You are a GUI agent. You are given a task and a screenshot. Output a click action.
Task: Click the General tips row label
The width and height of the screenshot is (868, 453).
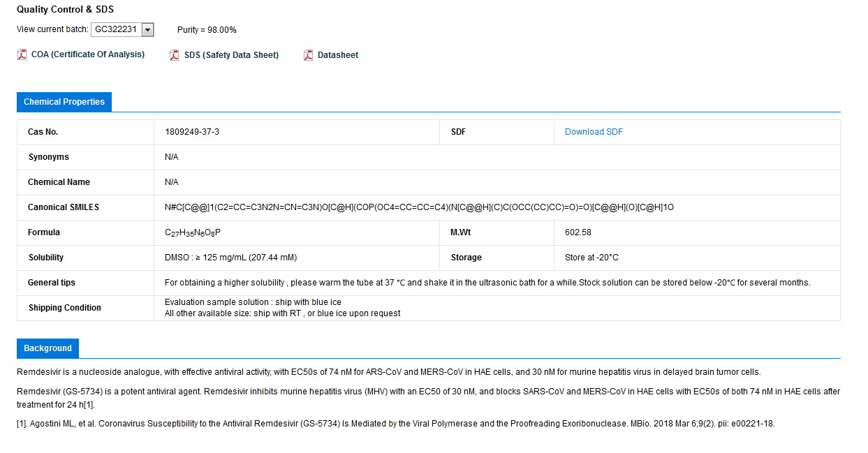click(x=52, y=283)
